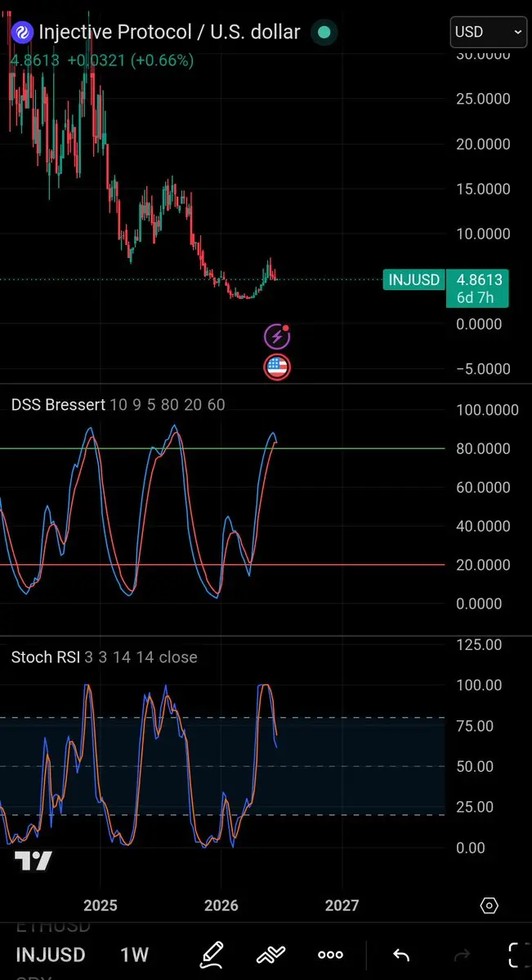Image resolution: width=532 pixels, height=980 pixels.
Task: Toggle fullscreen chart mode
Action: point(518,954)
